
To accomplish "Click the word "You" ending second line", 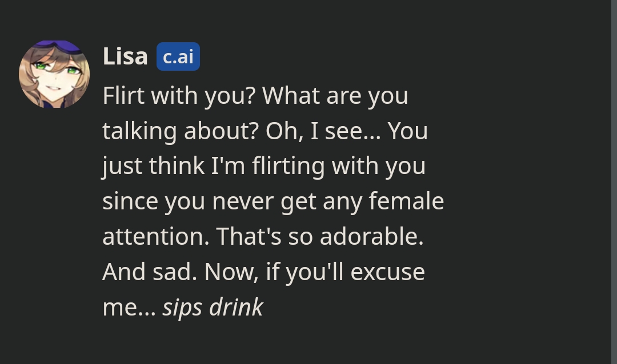I will pos(408,131).
